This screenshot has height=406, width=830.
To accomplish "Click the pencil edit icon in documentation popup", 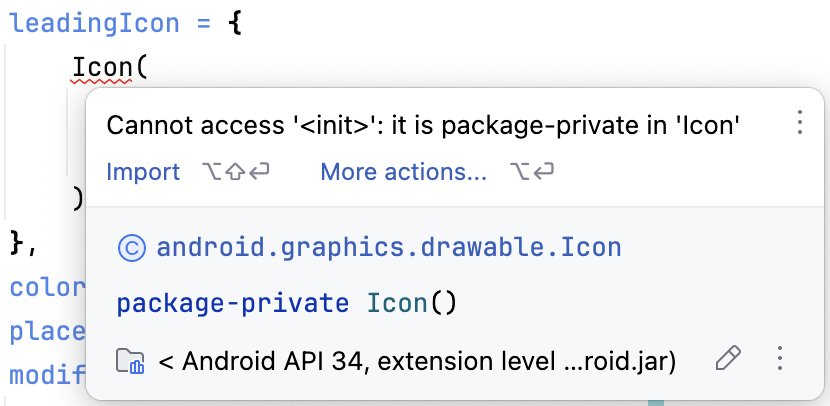I will 728,358.
